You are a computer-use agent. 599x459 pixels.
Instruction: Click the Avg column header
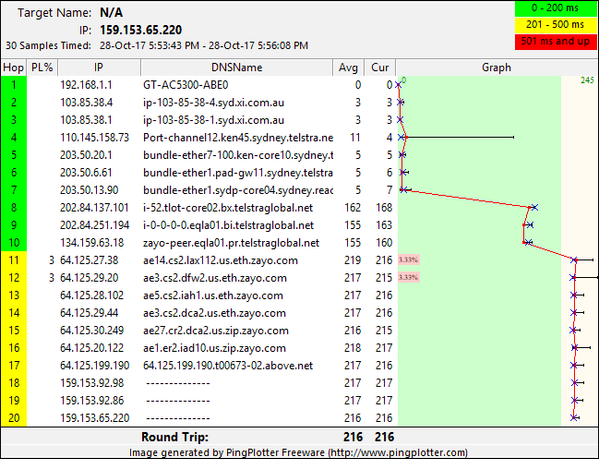(x=348, y=68)
